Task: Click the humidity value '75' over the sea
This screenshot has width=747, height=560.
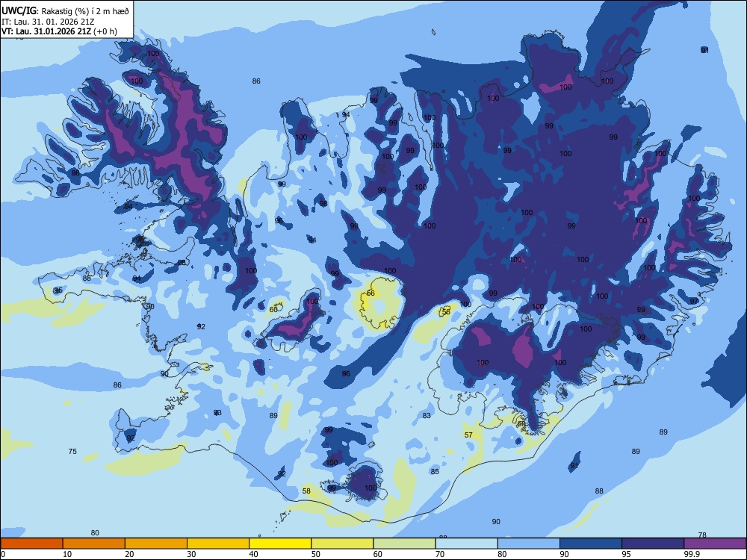Action: coord(72,452)
